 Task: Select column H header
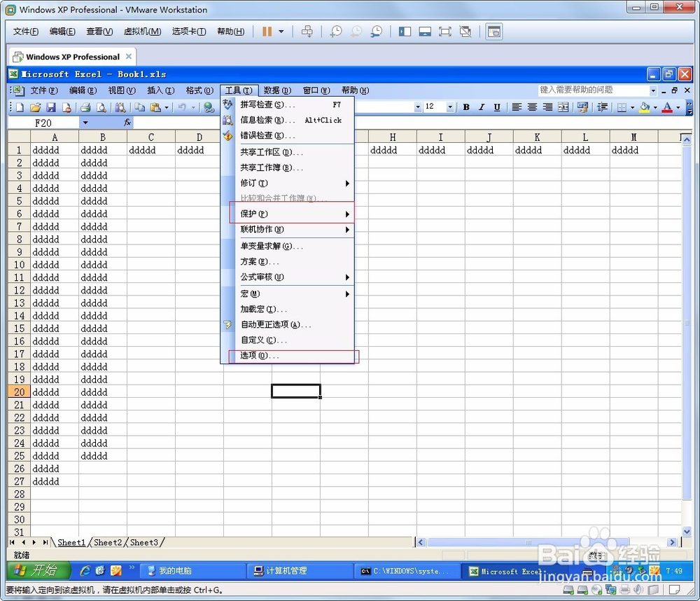393,137
